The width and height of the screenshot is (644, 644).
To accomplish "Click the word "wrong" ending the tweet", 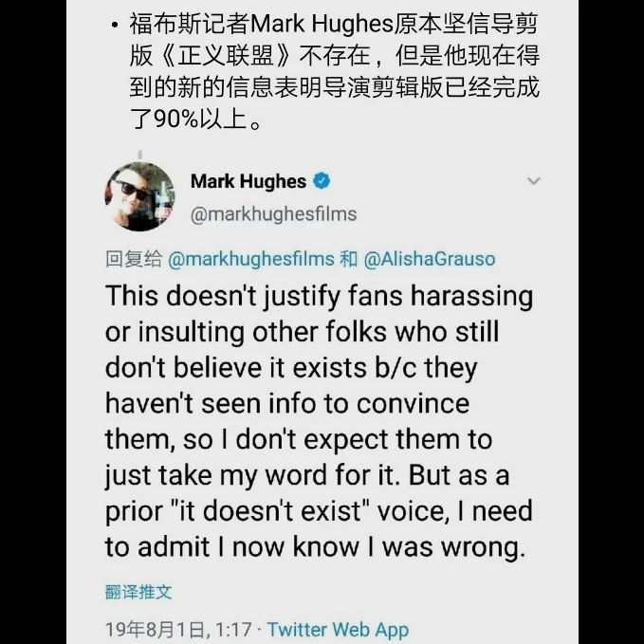I will (x=481, y=548).
